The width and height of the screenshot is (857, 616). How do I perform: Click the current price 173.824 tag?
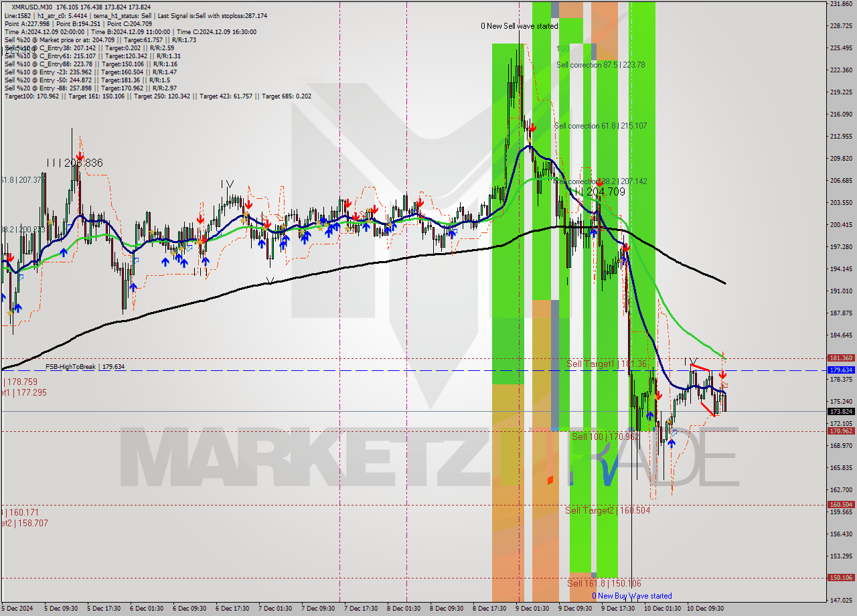tap(841, 411)
